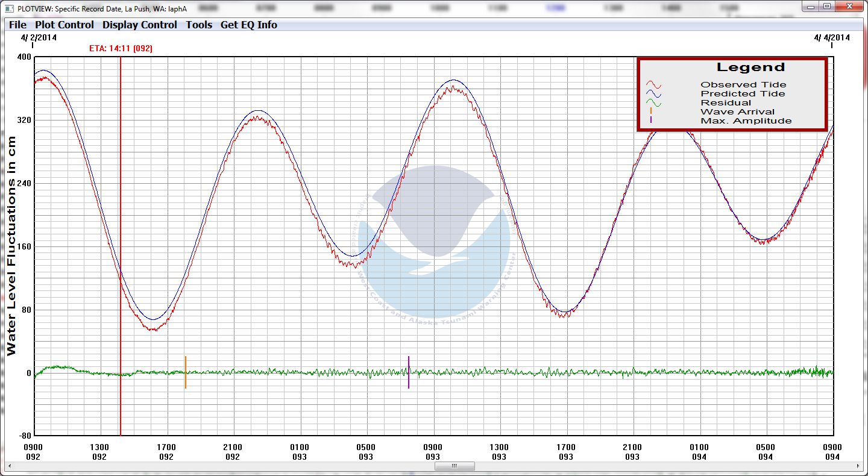Click the "Predicted Tide" legend label
Viewport: 868px width, 476px height.
coord(743,94)
